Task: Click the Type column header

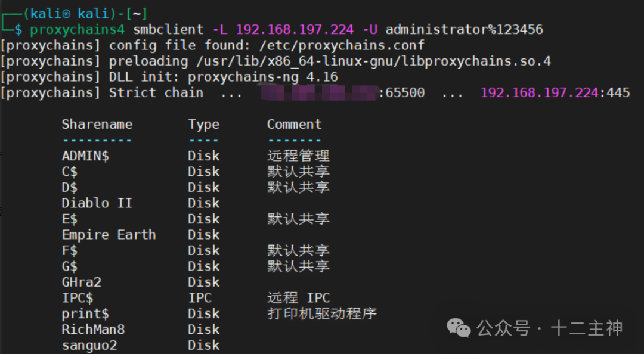Action: pyautogui.click(x=204, y=125)
